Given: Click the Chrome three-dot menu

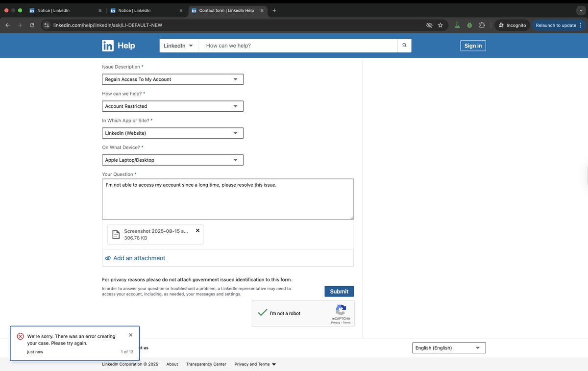Looking at the screenshot, I should [x=581, y=25].
